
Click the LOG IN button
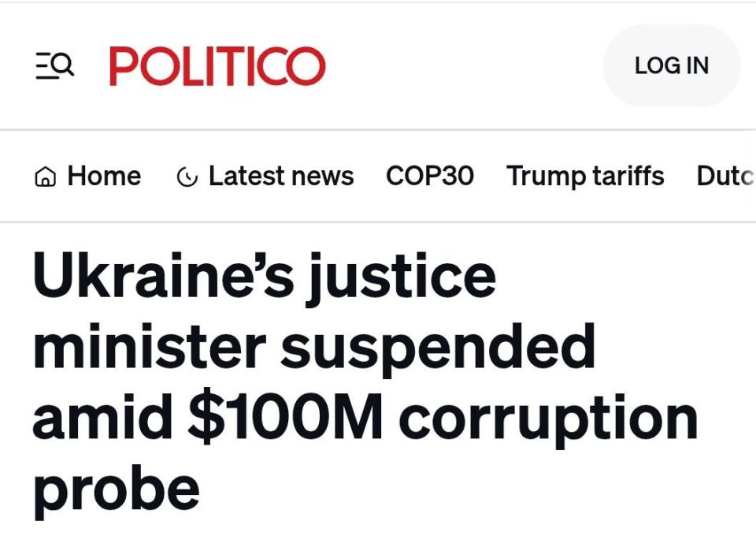click(671, 65)
